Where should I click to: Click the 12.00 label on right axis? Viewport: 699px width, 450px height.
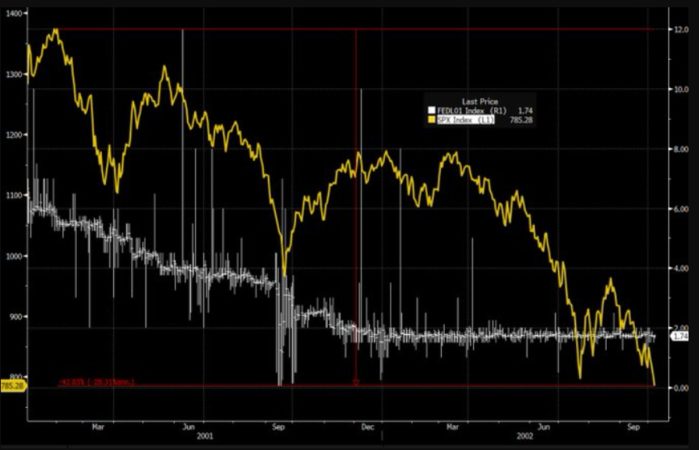(682, 30)
